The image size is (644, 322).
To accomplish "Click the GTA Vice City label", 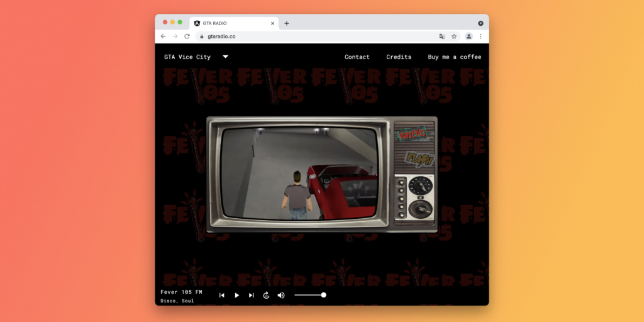I will coord(187,57).
